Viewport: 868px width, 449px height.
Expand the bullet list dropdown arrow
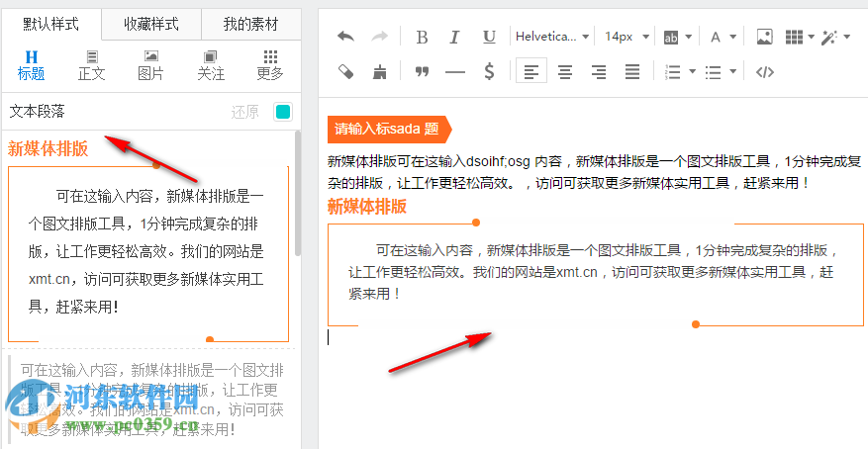(733, 71)
